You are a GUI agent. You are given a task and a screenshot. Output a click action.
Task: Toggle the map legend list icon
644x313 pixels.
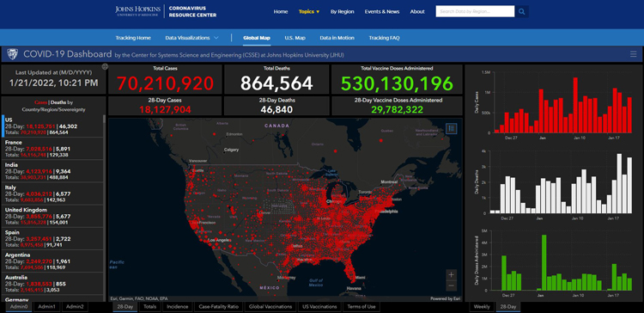pyautogui.click(x=452, y=128)
